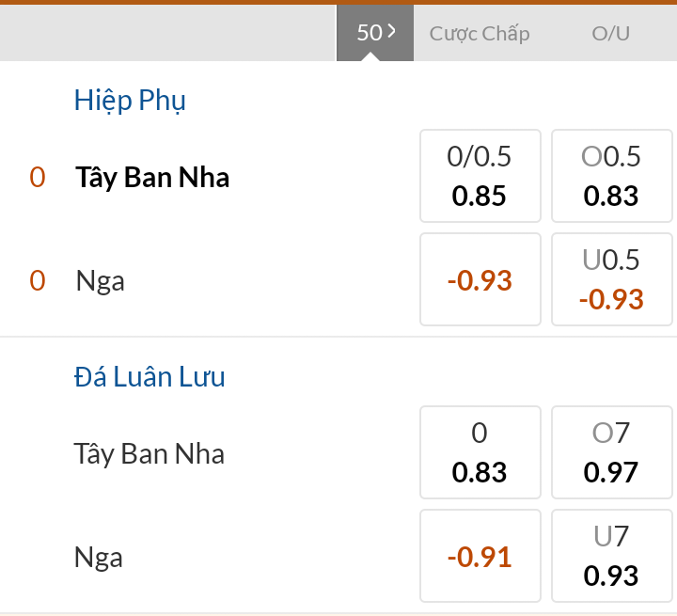The image size is (677, 616).
Task: Select Nga handicap odds -0.91 in Đá Luân Lưu
Action: (480, 556)
